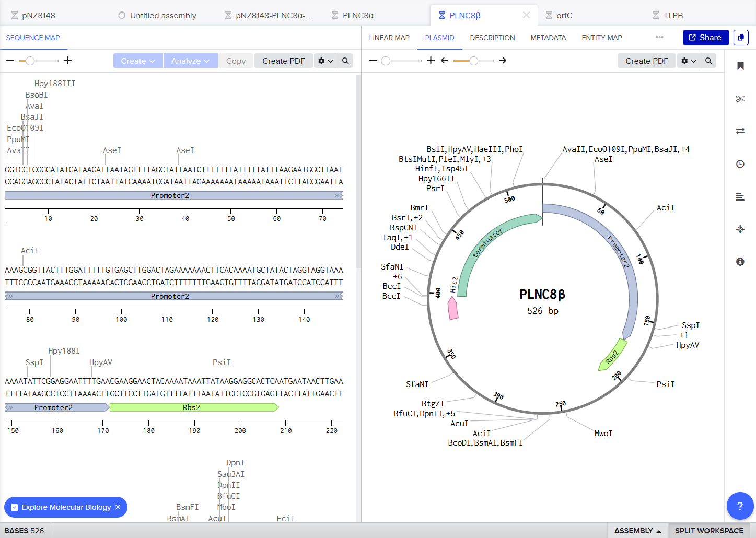Image resolution: width=756 pixels, height=538 pixels.
Task: Click the EciI label in sequence map
Action: coord(286,518)
